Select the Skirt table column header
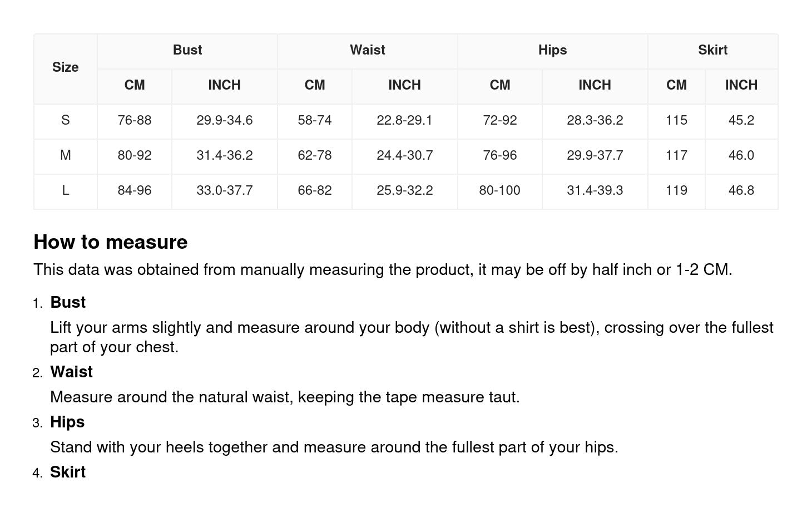Screen dimensions: 812x517 click(712, 50)
